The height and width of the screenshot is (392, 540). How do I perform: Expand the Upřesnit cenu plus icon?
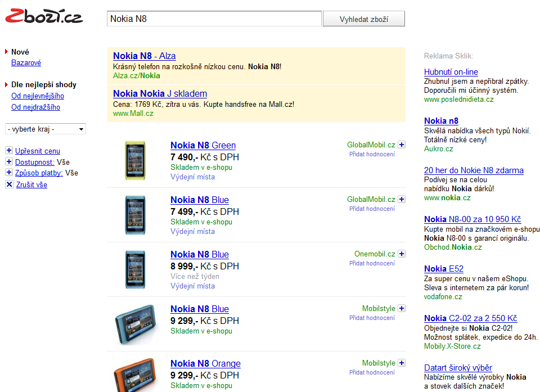point(9,150)
